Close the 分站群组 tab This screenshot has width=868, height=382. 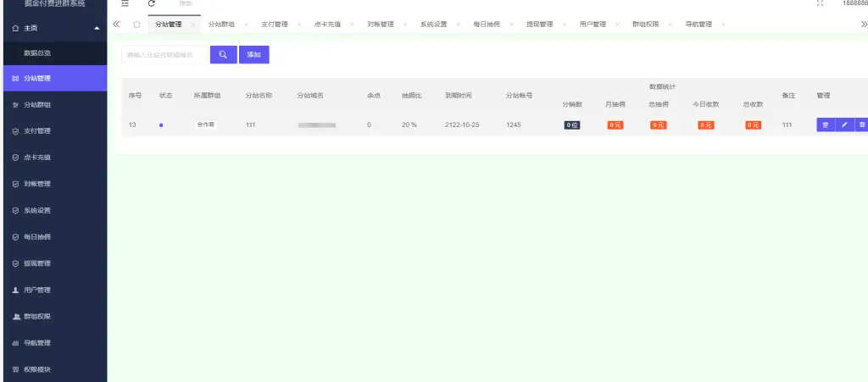click(246, 25)
